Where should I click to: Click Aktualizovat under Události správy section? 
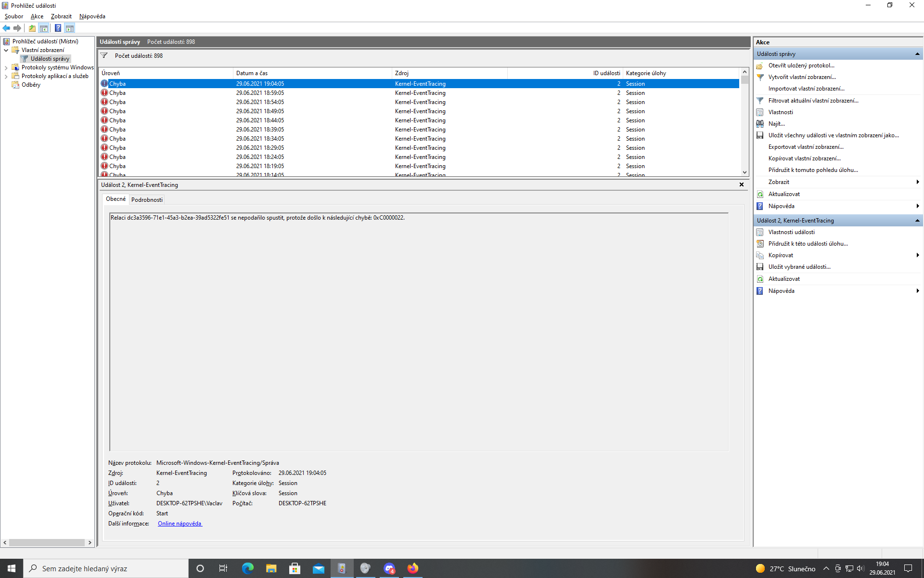784,194
